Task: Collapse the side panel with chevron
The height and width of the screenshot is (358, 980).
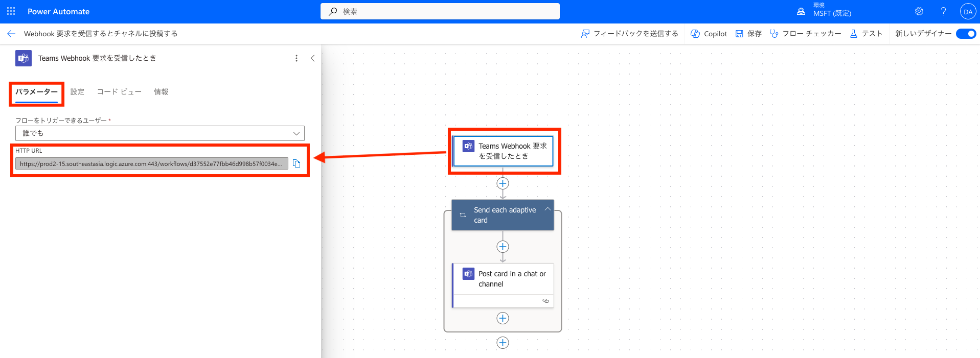Action: (312, 58)
